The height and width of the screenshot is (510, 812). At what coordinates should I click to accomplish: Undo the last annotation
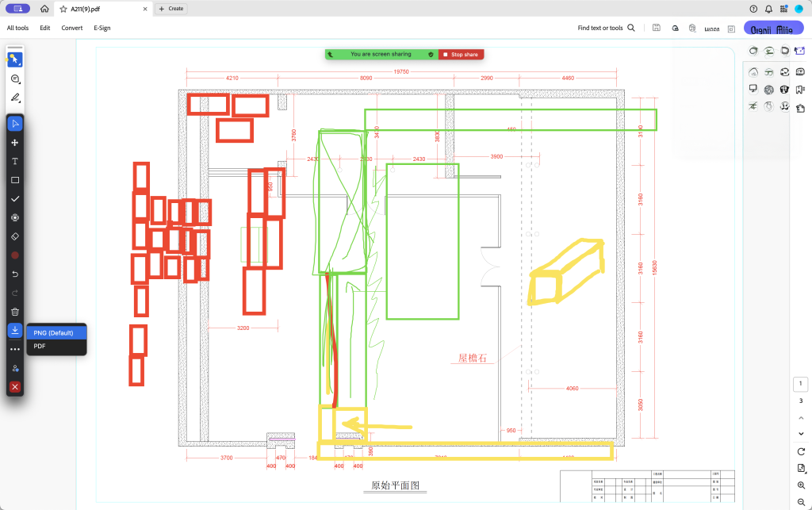click(x=14, y=274)
